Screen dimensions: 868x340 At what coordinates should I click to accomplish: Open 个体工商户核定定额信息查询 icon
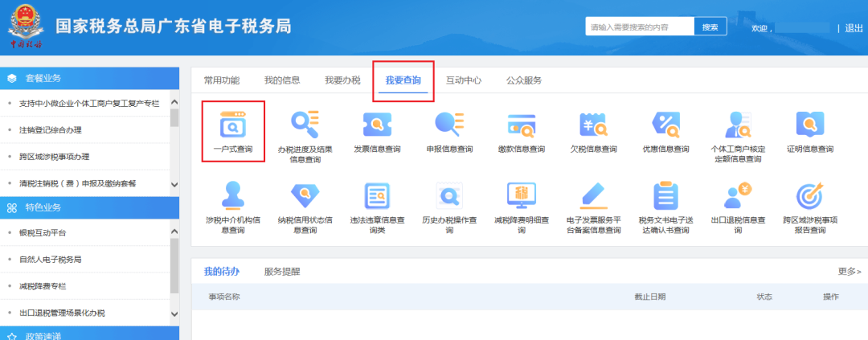[x=738, y=125]
